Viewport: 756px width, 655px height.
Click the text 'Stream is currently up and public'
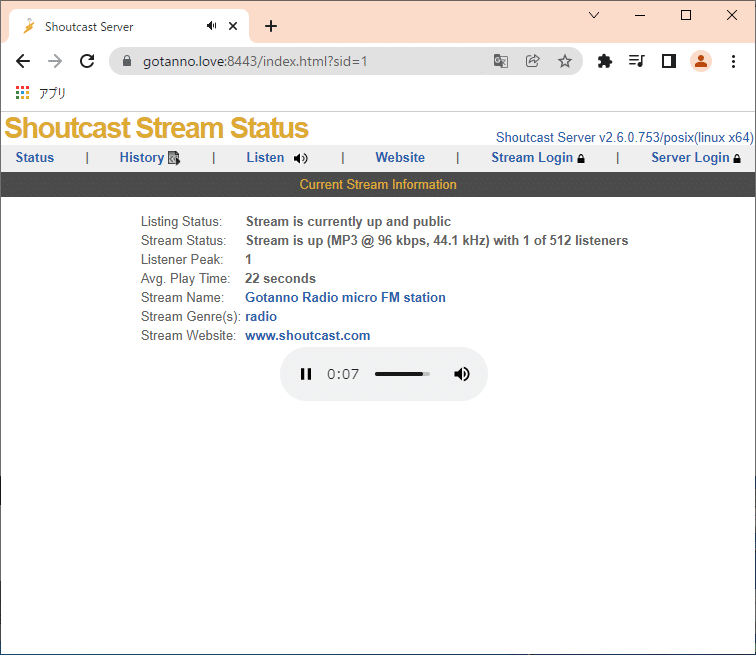(348, 221)
